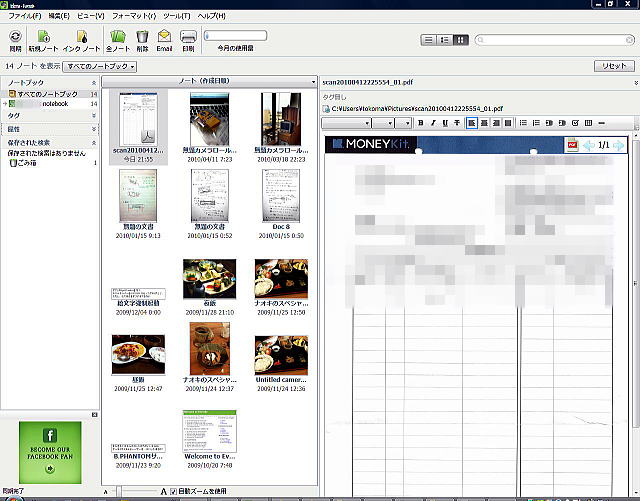Image resolution: width=640 pixels, height=501 pixels.
Task: Expand the タグ (Tags) sidebar section
Action: pos(94,115)
